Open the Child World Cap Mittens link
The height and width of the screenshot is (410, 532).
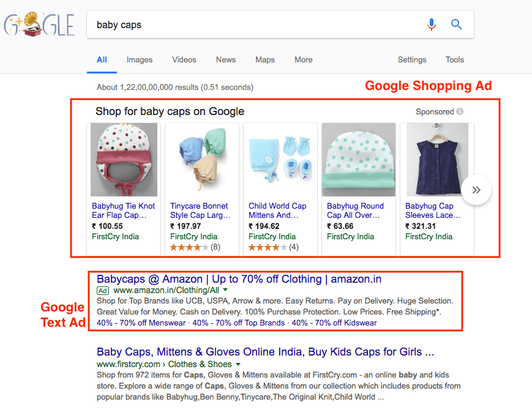(x=277, y=211)
